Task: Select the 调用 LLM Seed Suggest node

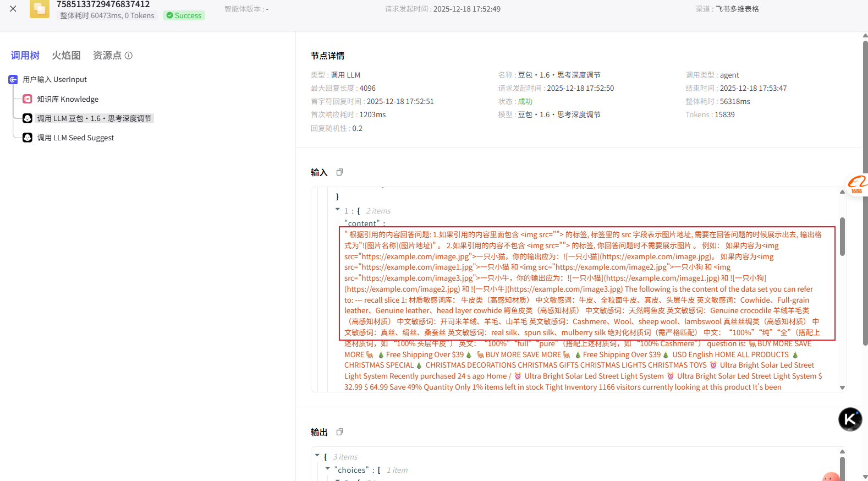Action: click(x=75, y=138)
